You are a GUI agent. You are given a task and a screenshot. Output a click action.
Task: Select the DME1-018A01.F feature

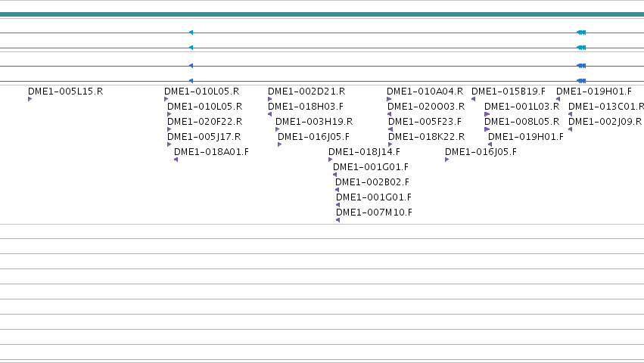coord(212,152)
